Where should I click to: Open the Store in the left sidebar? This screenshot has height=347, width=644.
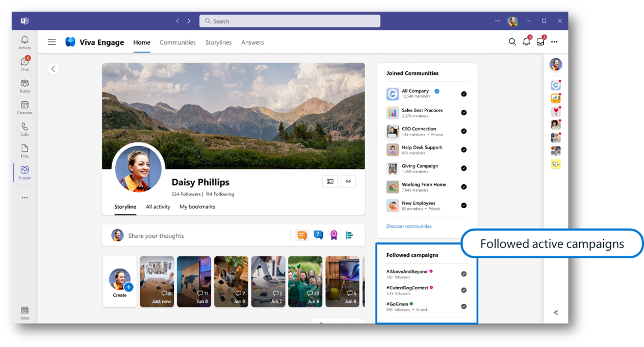click(24, 312)
